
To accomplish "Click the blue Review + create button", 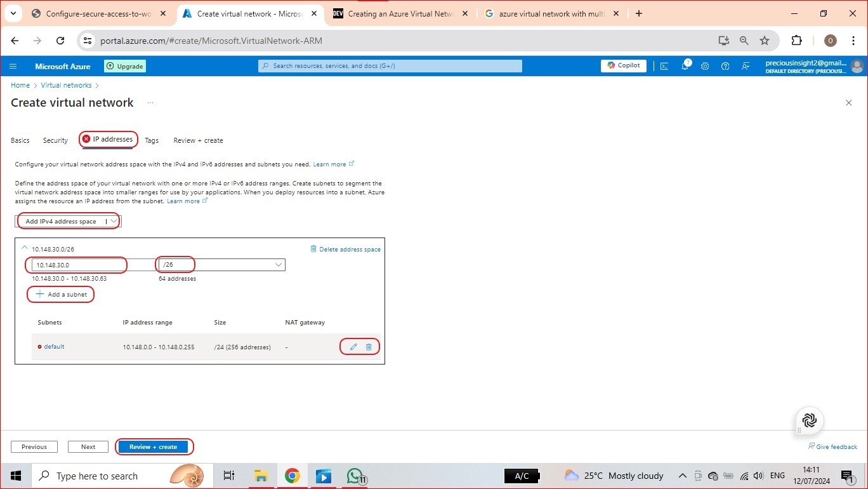I will (x=154, y=447).
